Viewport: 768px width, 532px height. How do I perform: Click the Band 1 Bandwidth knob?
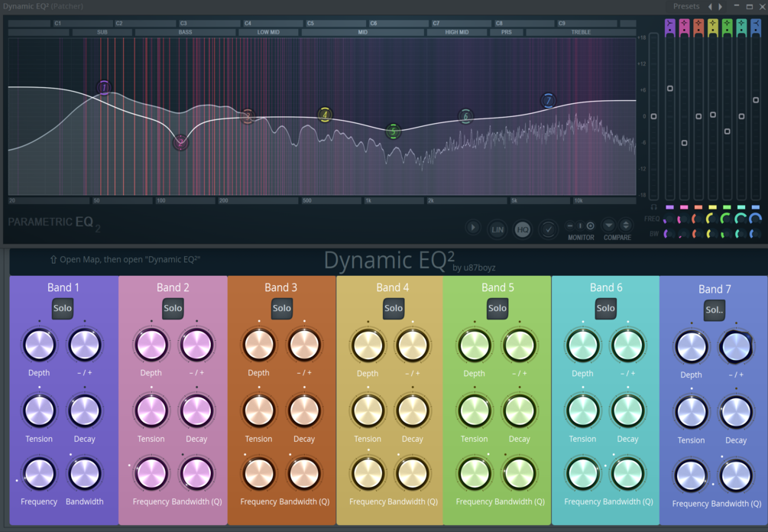[x=84, y=474]
